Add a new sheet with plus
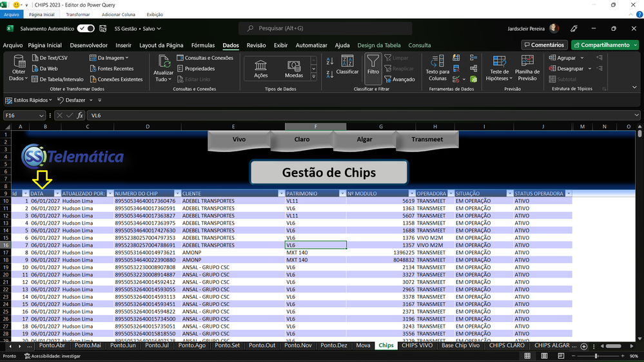644x362 pixels. [583, 347]
